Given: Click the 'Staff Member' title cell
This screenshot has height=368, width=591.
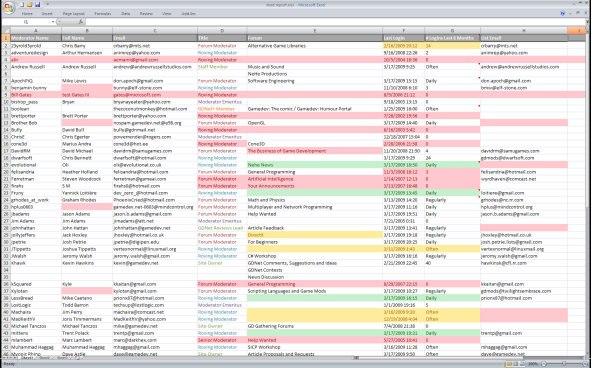Looking at the screenshot, I should point(222,67).
